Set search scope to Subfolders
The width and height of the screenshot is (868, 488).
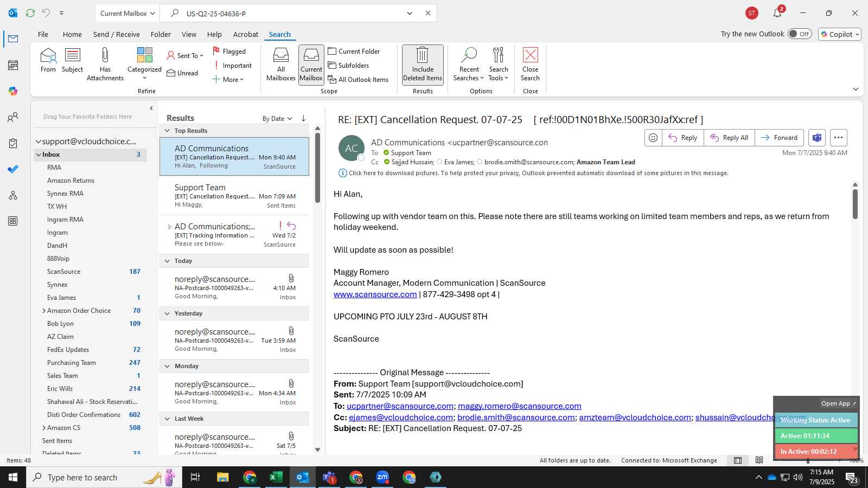(x=349, y=66)
